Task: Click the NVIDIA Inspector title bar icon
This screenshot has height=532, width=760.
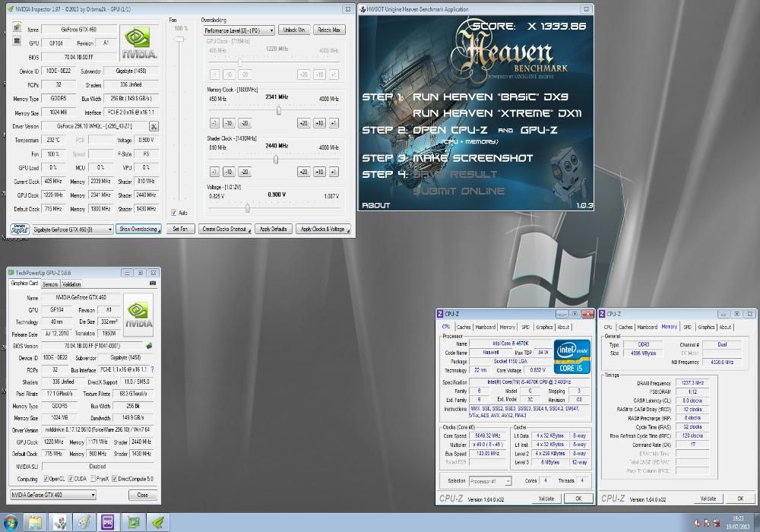Action: click(x=11, y=9)
